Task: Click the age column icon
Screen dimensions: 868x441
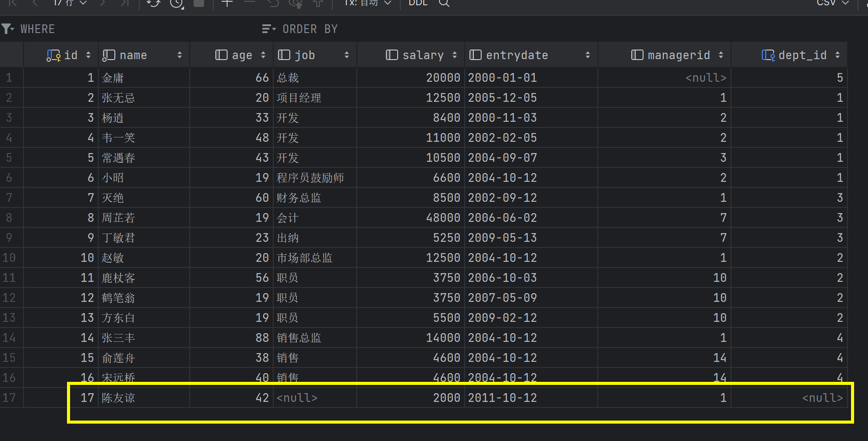Action: pos(221,55)
